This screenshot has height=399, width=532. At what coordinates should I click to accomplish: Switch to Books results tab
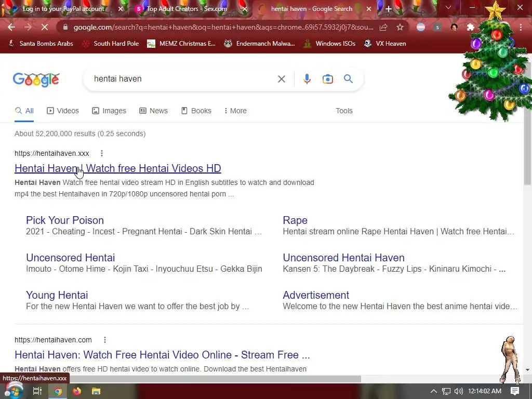click(196, 111)
